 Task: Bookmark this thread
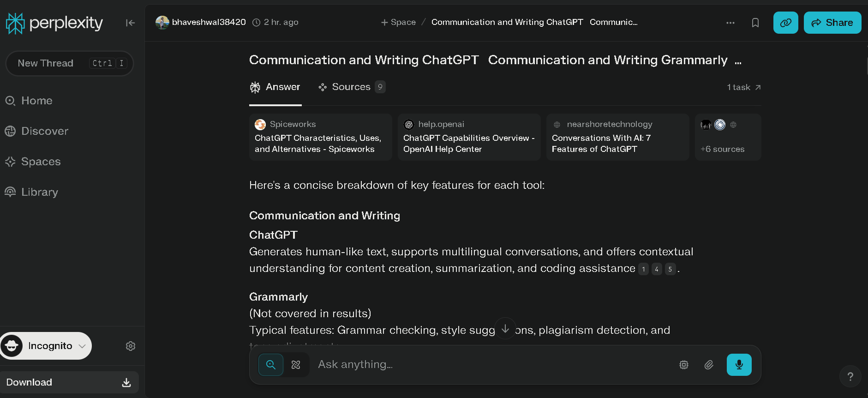tap(755, 23)
